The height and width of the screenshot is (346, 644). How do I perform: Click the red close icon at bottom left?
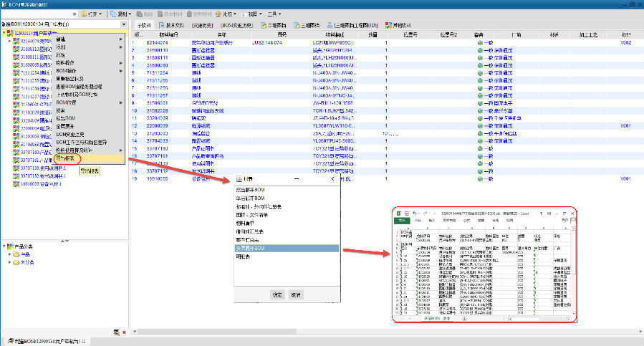[125, 333]
